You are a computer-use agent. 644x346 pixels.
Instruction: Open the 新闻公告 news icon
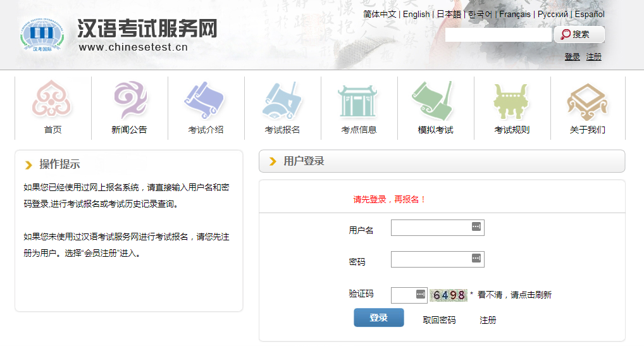[129, 100]
